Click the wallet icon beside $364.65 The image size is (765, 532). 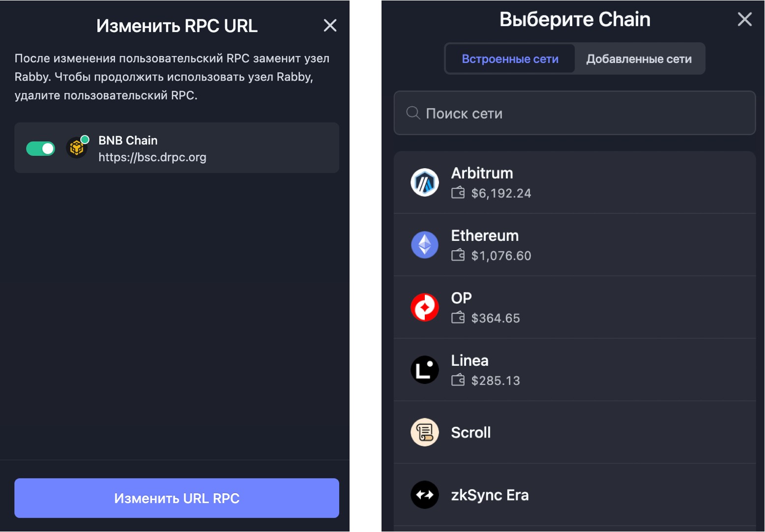(458, 318)
